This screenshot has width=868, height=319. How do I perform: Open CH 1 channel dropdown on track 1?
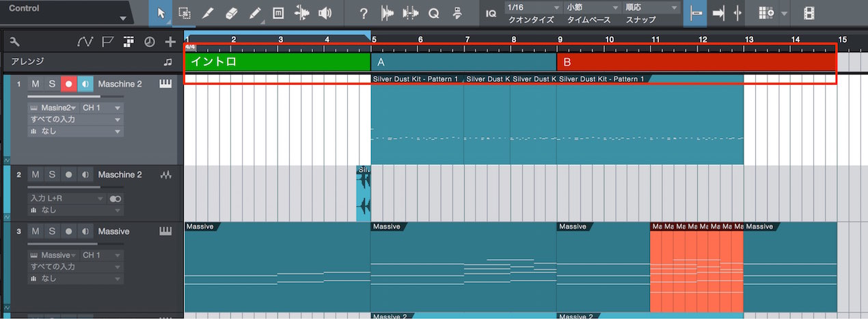click(x=101, y=108)
